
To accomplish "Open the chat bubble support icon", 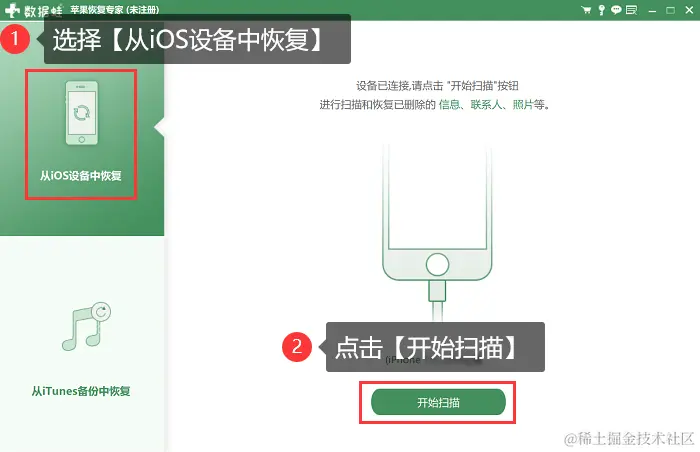I will coord(616,10).
